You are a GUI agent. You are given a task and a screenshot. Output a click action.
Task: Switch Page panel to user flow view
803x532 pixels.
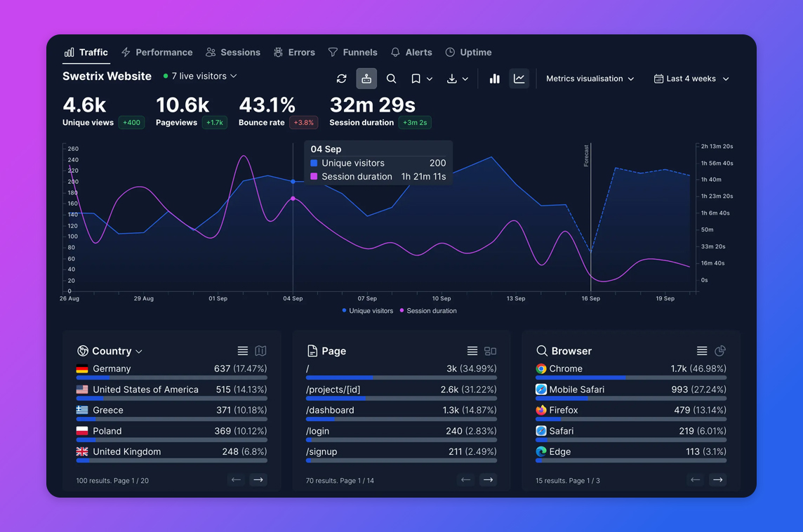490,351
